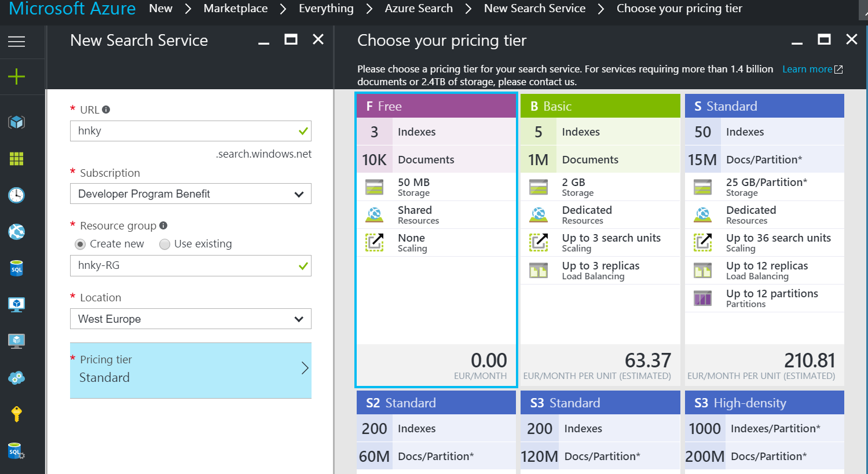Open the hamburger menu in the sidebar
This screenshot has width=868, height=474.
tap(16, 41)
